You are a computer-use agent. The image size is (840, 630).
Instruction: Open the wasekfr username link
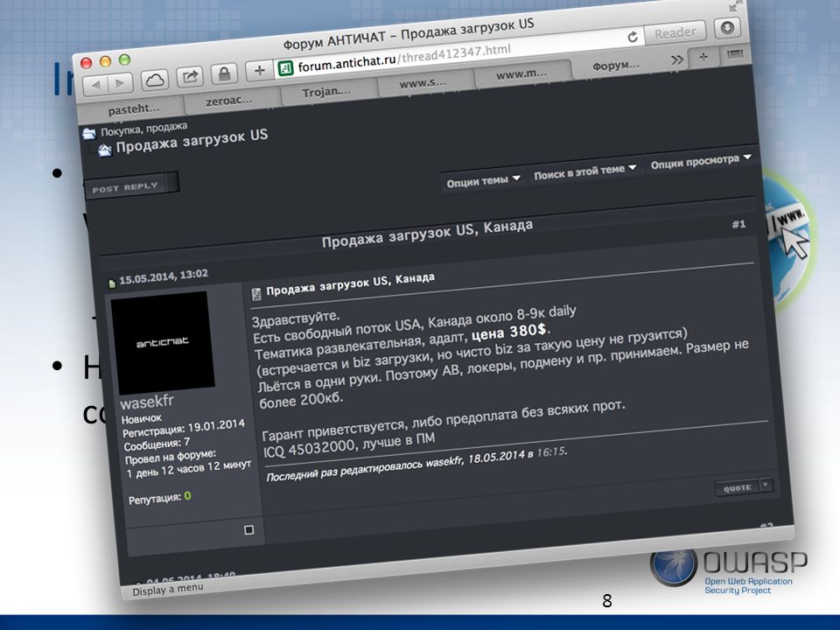coord(147,402)
